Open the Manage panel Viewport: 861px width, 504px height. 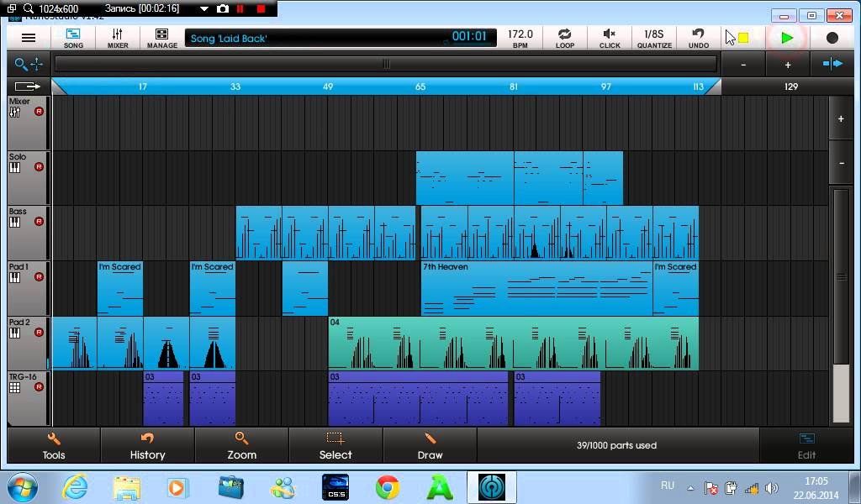point(161,38)
